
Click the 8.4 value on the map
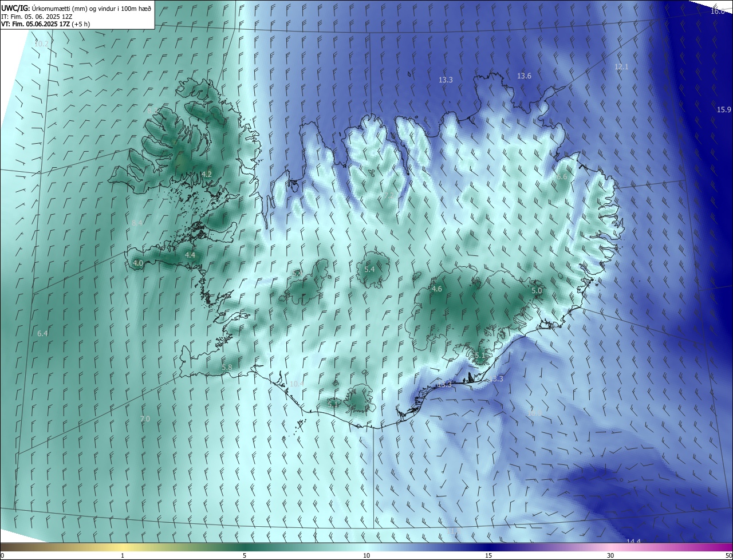click(137, 223)
